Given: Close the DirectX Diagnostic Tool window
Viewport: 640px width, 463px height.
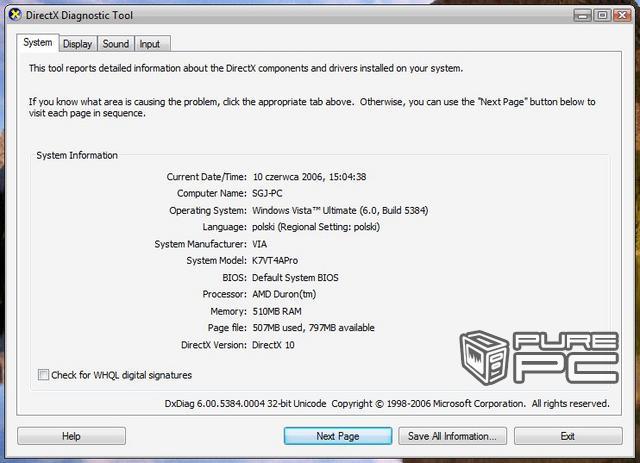Looking at the screenshot, I should [622, 16].
